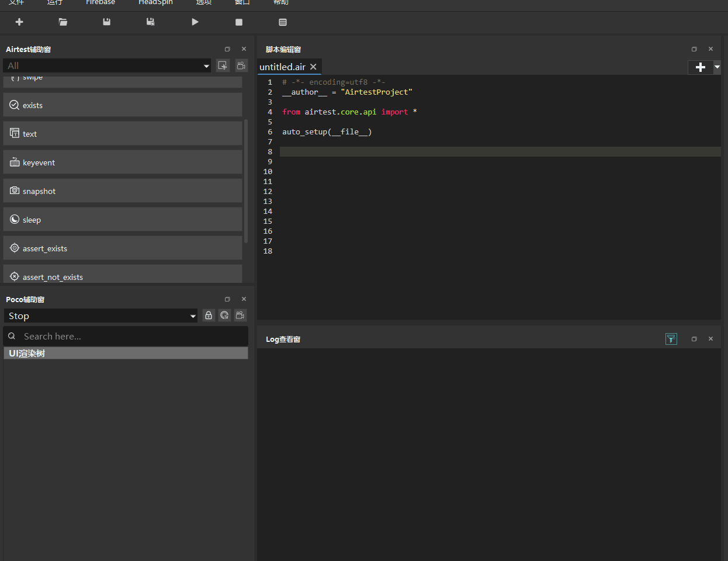Open a script with the folder icon

[x=63, y=22]
